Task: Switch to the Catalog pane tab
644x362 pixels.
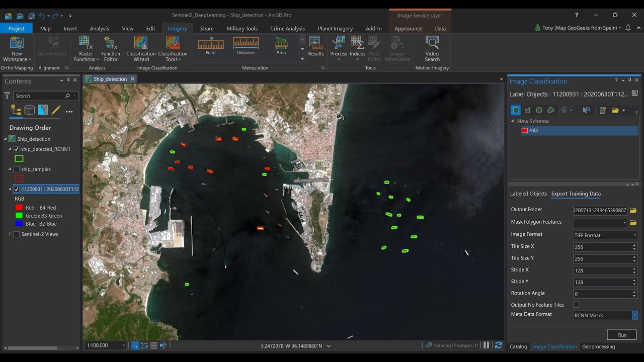Action: click(518, 346)
